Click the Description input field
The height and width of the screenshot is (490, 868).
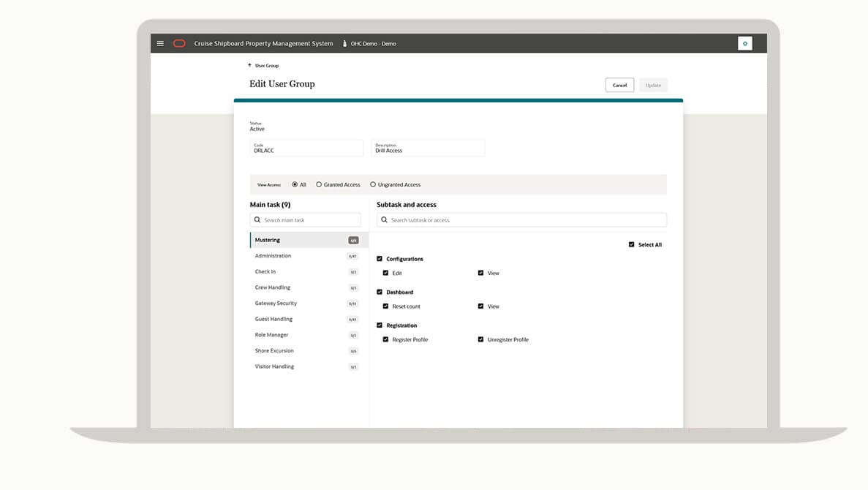pos(428,148)
